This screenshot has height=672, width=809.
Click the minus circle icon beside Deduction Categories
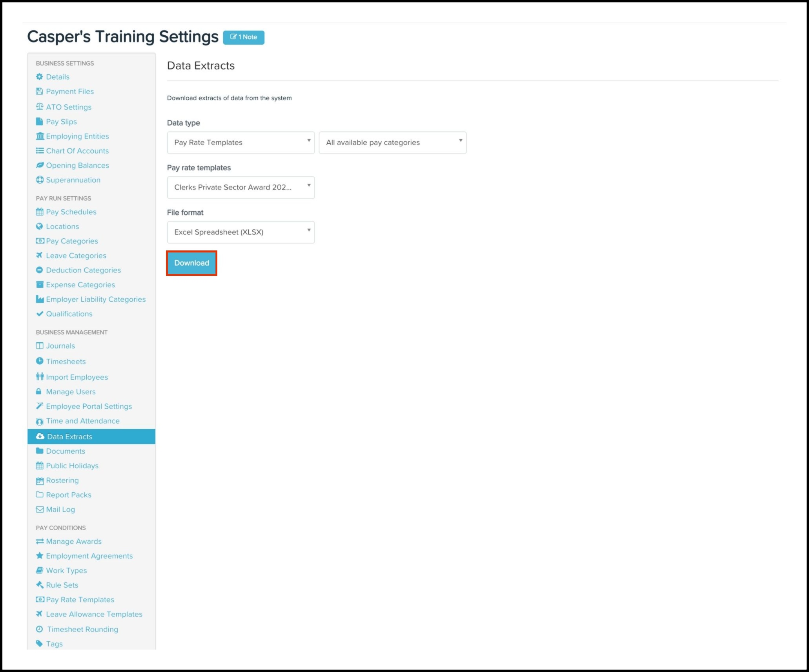pos(39,270)
